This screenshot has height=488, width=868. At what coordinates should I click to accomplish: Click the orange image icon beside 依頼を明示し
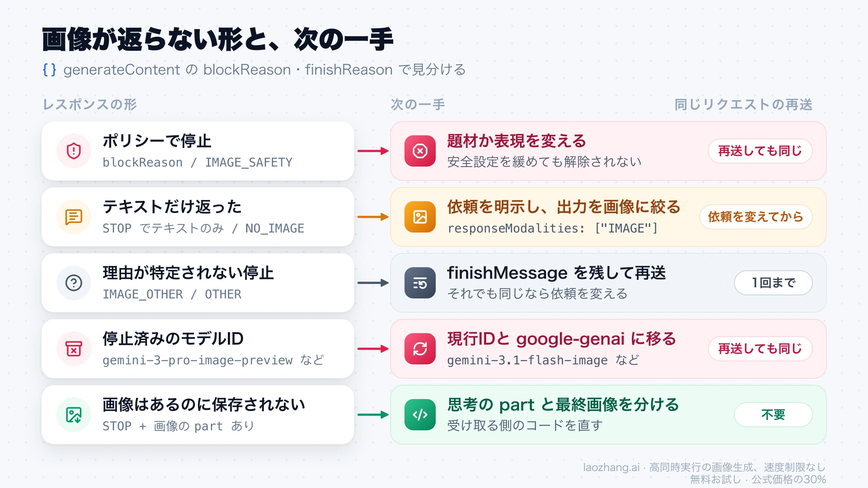tap(420, 217)
